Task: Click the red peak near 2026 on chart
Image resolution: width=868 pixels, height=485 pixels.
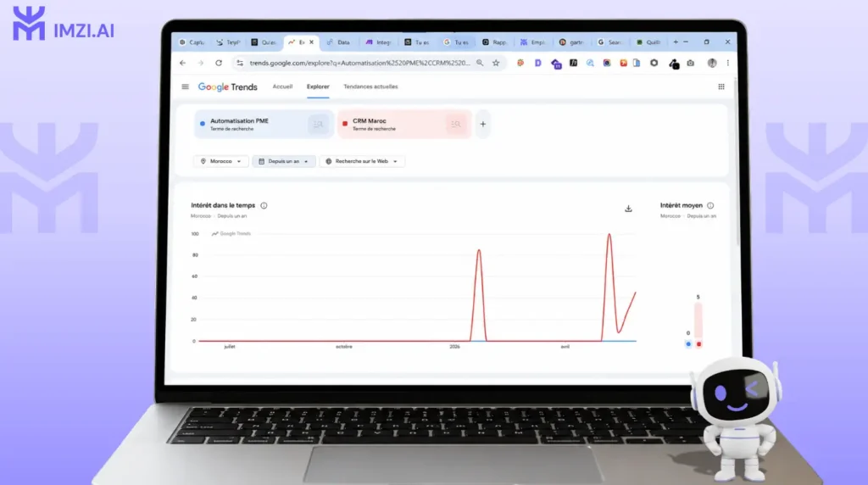Action: (x=479, y=251)
